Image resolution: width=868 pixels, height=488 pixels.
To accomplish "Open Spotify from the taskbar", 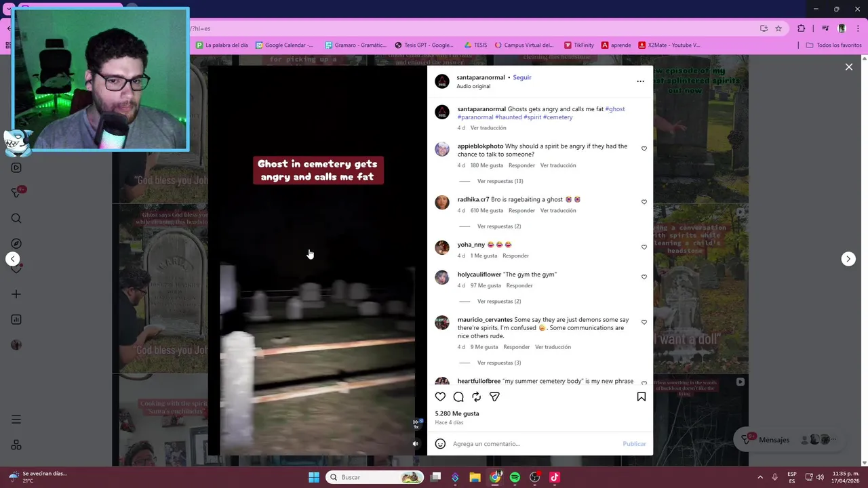I will pyautogui.click(x=515, y=477).
